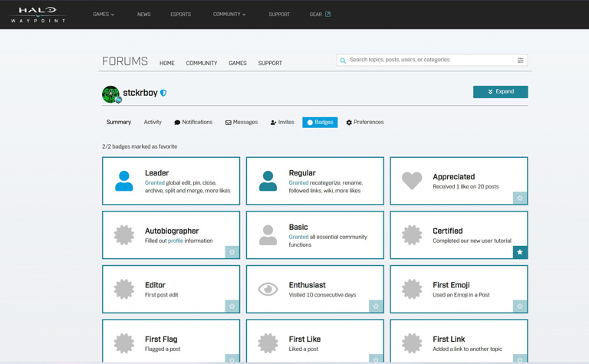Go to Esports in the top bar
Viewport: 589px width, 364px height.
coord(181,15)
